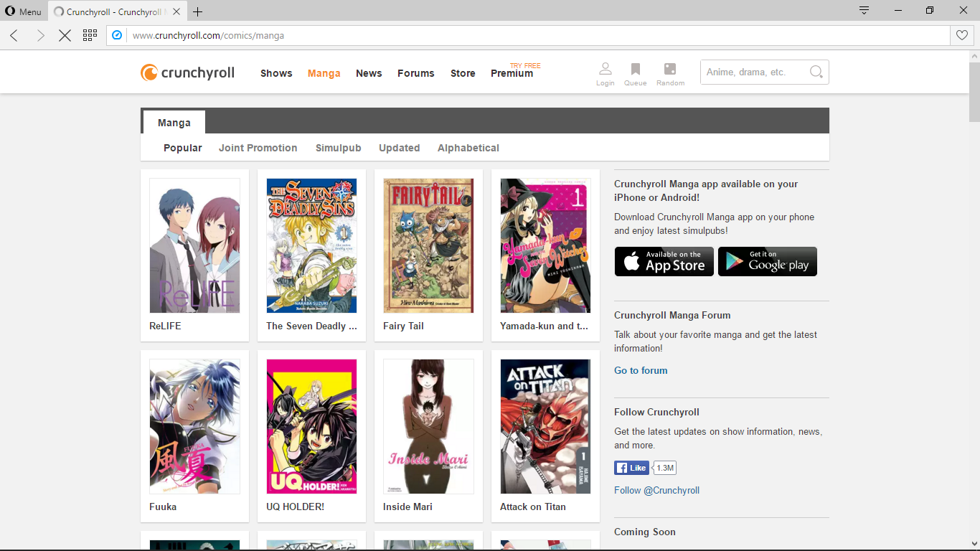Click the browser forward arrow

[x=40, y=35]
